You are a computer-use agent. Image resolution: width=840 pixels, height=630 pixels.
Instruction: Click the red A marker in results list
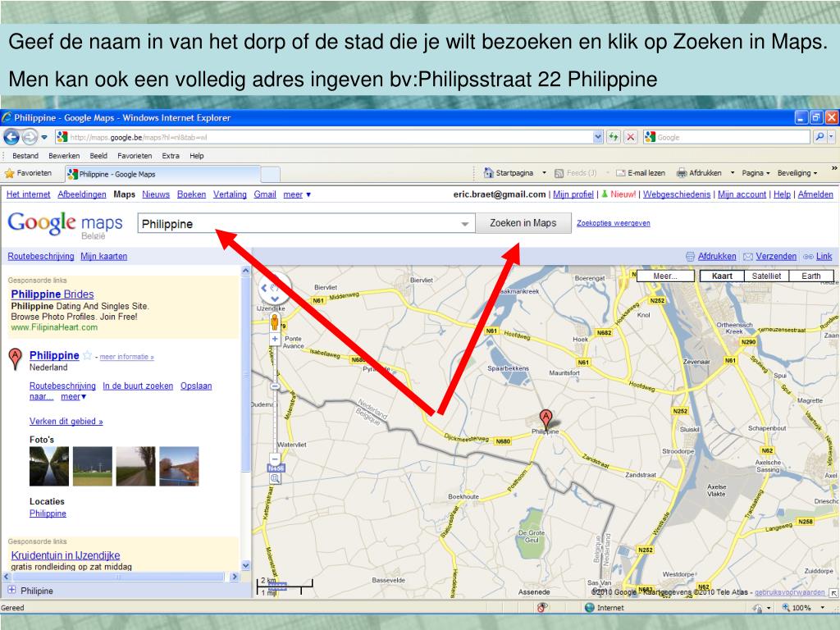(x=16, y=358)
